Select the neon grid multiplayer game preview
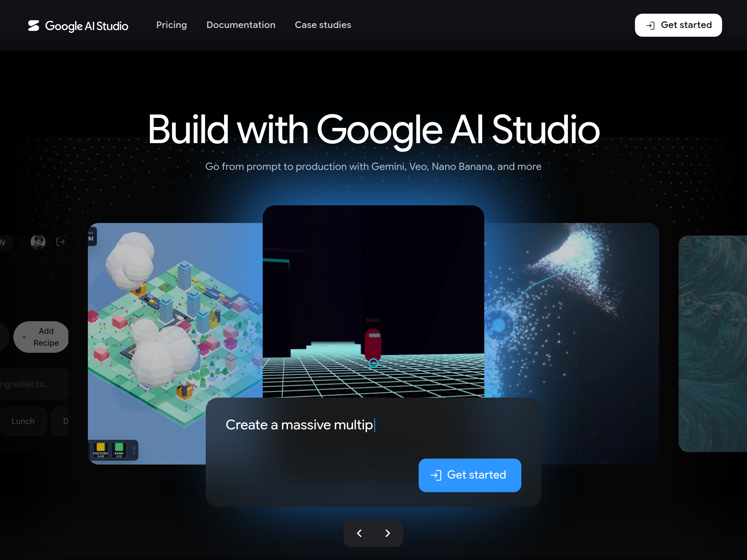 (373, 301)
